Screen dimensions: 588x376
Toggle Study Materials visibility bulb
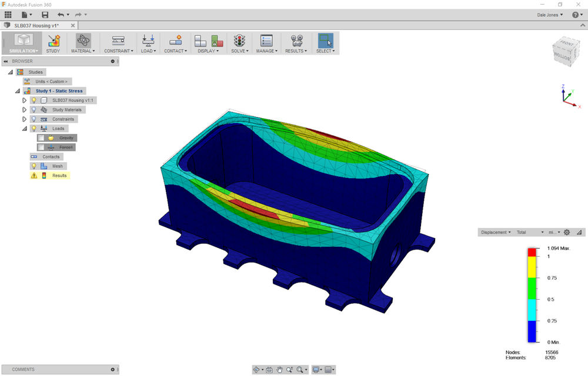tap(34, 110)
